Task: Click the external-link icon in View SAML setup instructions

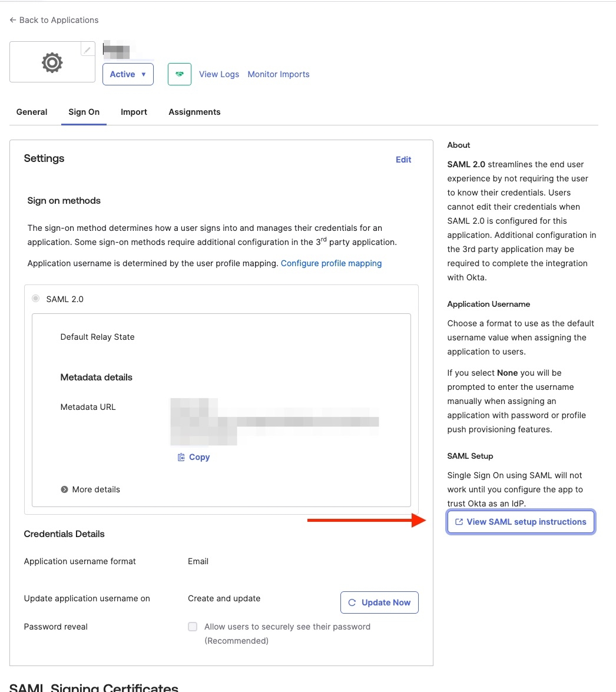Action: pyautogui.click(x=459, y=522)
